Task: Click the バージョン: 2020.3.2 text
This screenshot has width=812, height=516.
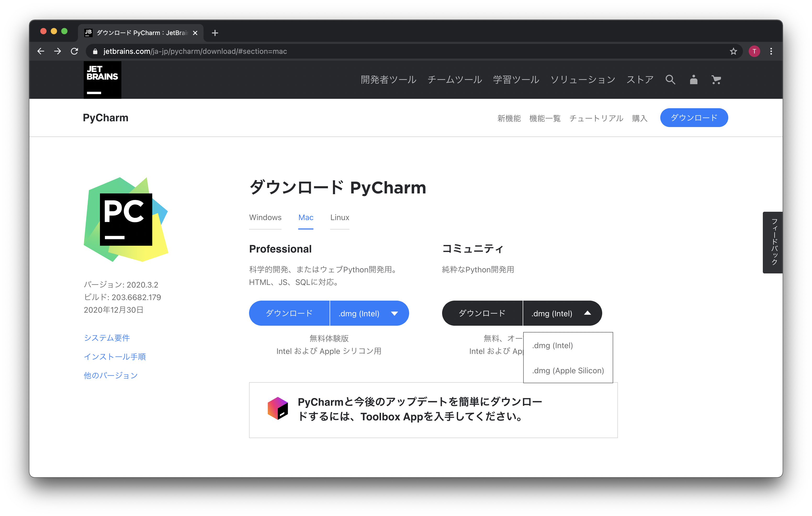Action: click(121, 285)
